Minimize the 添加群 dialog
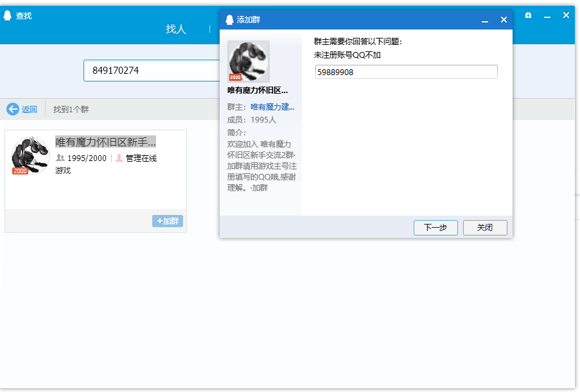 (x=485, y=21)
